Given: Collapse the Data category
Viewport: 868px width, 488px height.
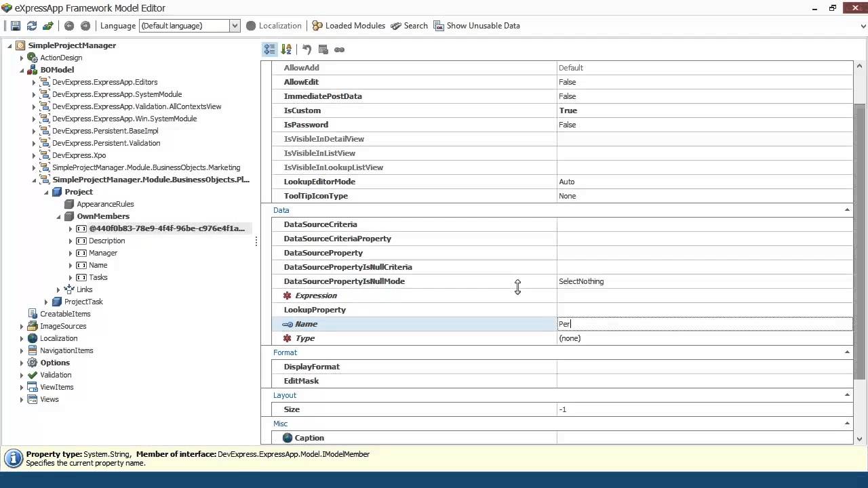Looking at the screenshot, I should 847,210.
